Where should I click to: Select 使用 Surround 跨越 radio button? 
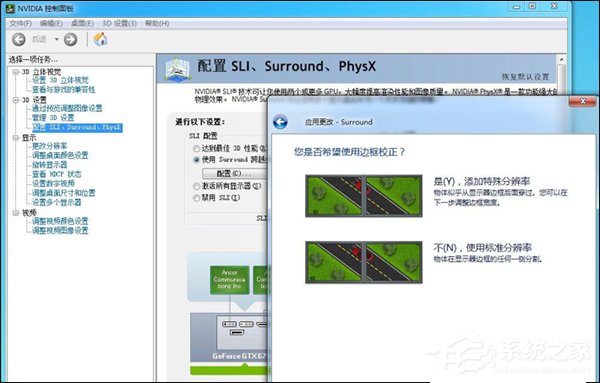(197, 160)
